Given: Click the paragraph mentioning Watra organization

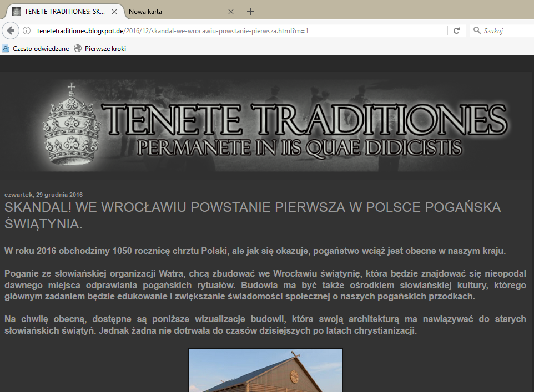Looking at the screenshot, I should [265, 285].
